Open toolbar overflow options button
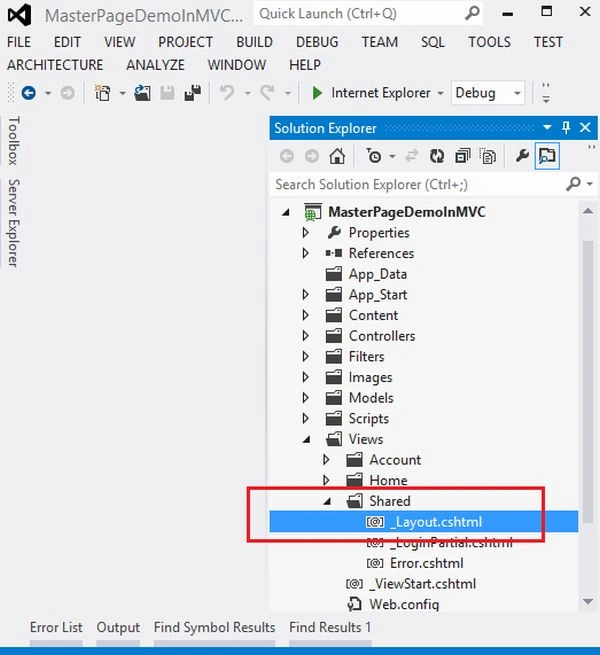Viewport: 600px width, 655px height. pos(546,93)
